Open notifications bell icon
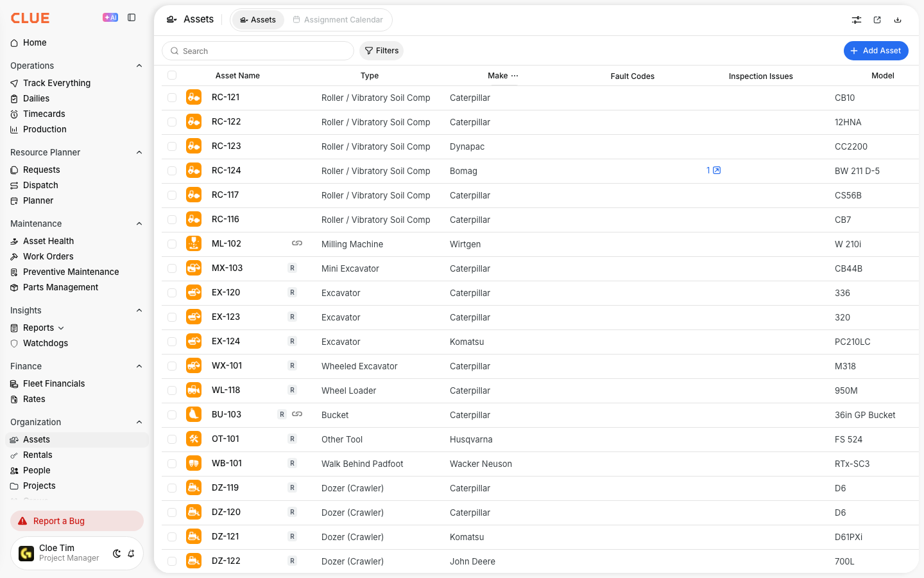The width and height of the screenshot is (924, 578). click(131, 554)
